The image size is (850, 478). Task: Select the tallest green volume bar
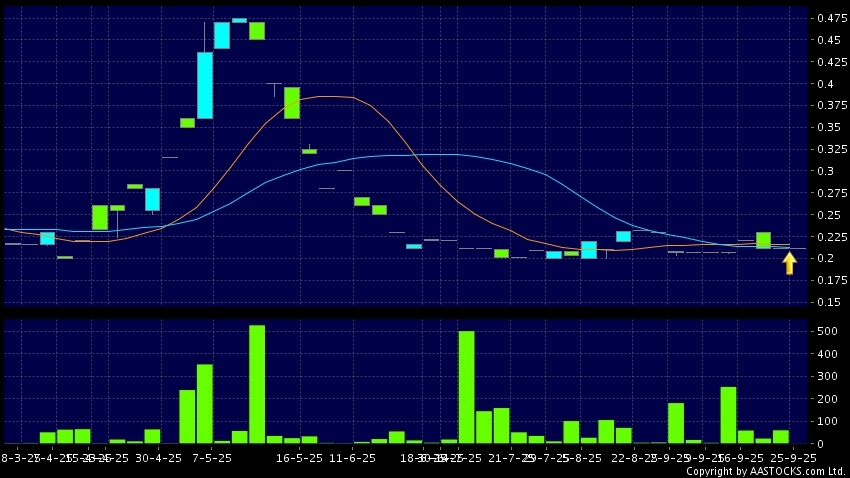pos(257,384)
